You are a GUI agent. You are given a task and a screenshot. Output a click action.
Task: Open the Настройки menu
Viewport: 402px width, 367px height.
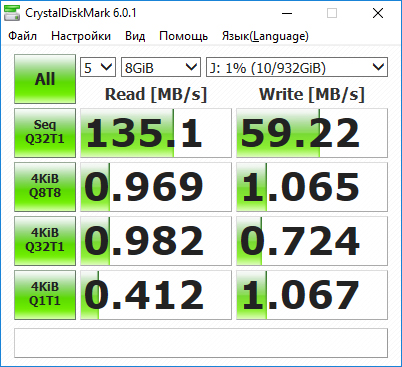point(81,36)
